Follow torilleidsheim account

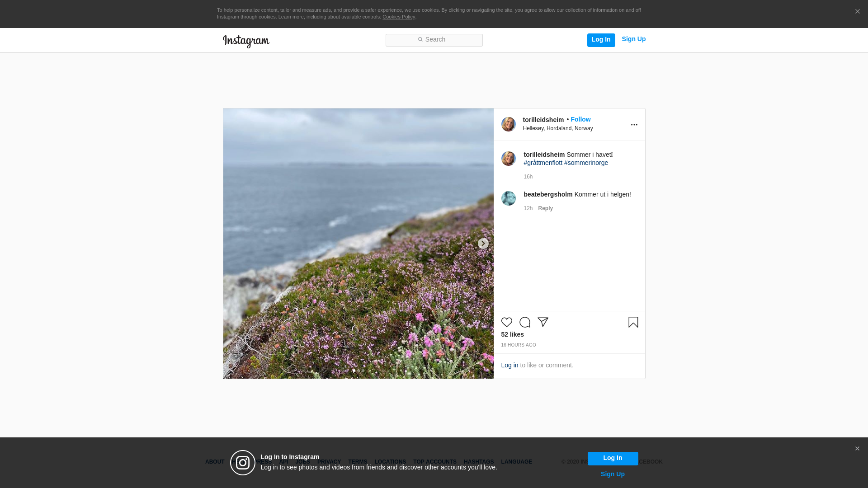point(580,119)
